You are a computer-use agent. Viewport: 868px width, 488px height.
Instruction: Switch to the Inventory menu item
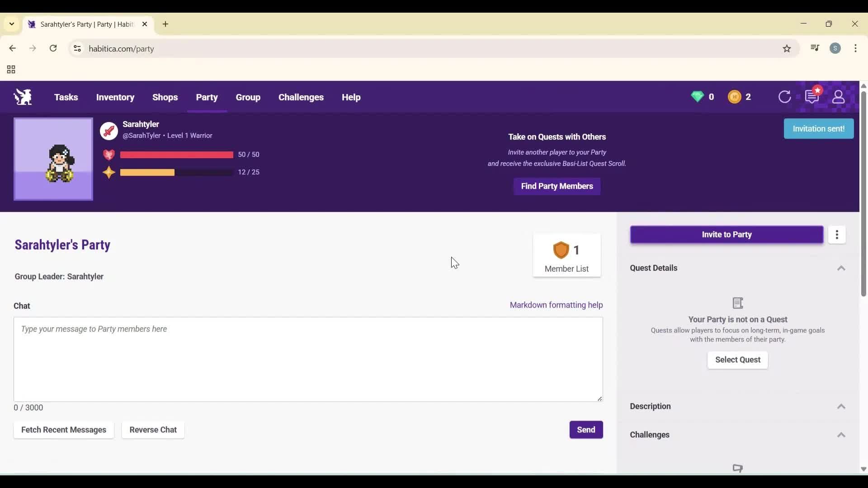tap(115, 97)
